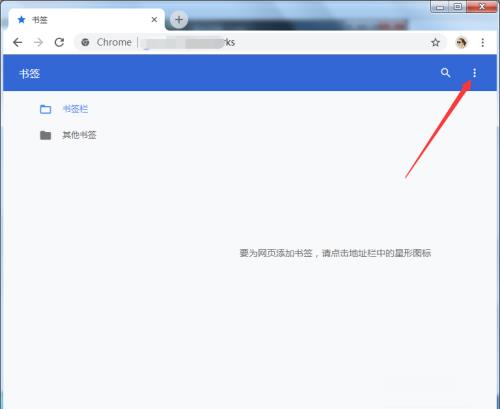
Task: Open the bookmark manager organize menu
Action: coord(474,73)
